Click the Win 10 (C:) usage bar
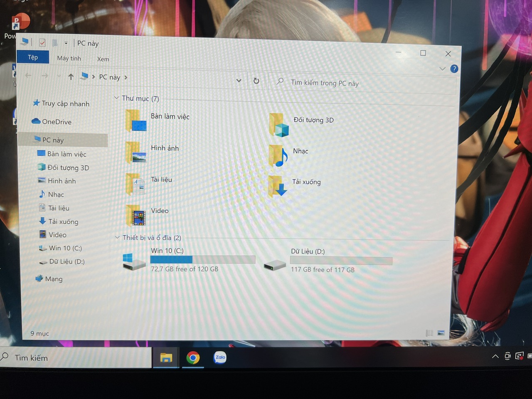532x399 pixels. (203, 259)
